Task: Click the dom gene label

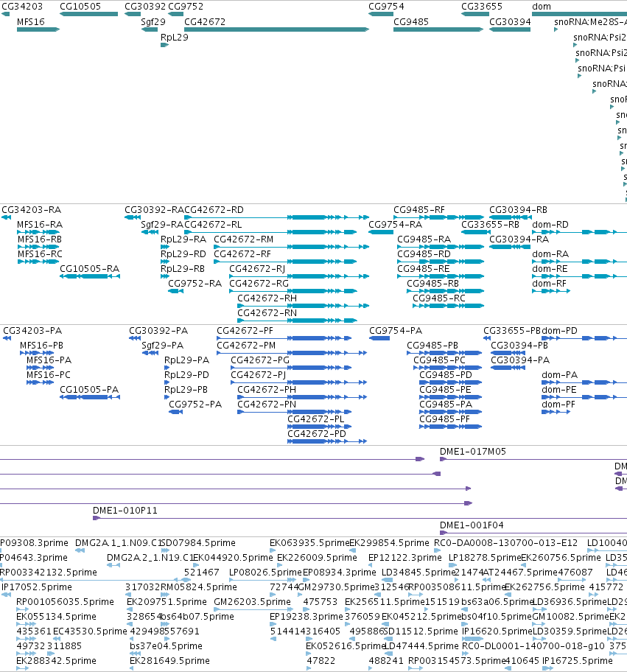Action: [x=542, y=7]
